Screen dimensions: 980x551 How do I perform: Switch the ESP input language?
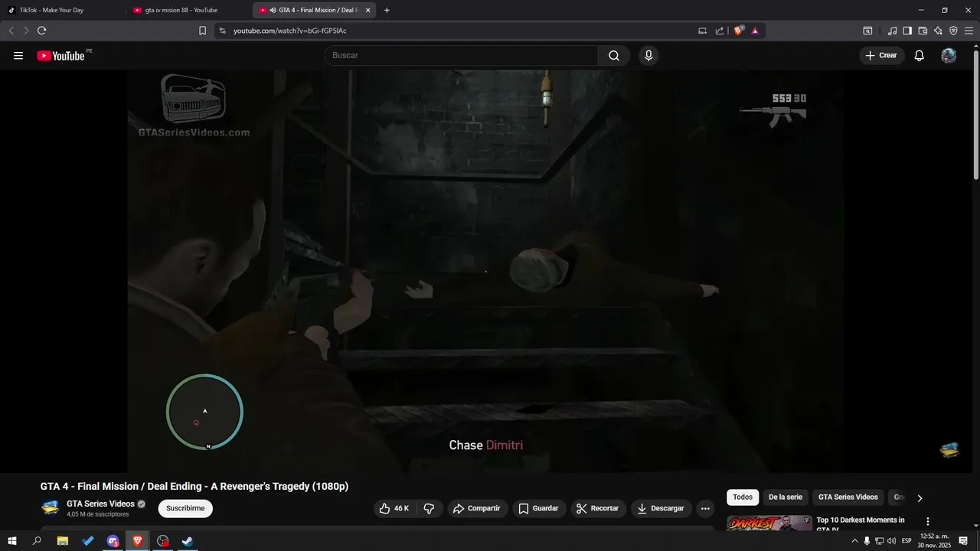906,541
